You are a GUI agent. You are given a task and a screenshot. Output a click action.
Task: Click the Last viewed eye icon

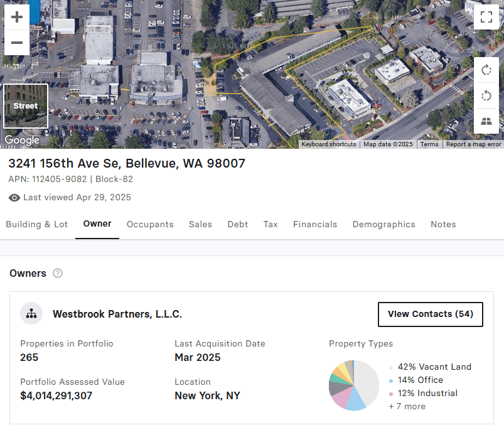point(14,198)
